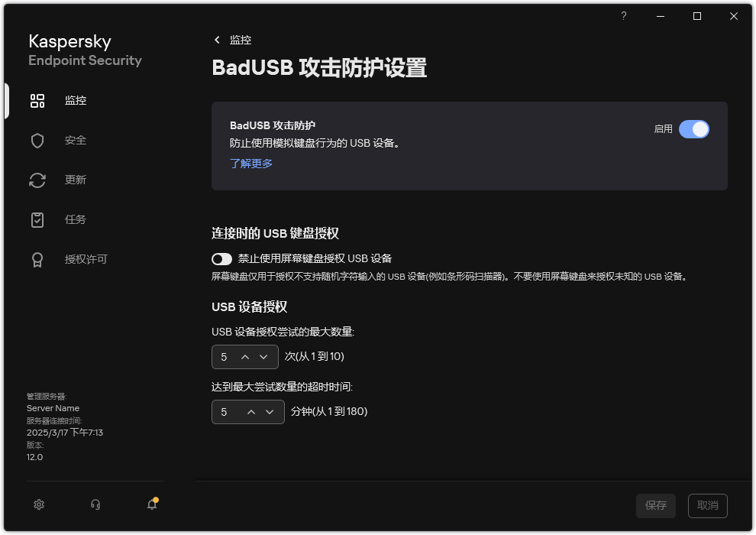Open support via the headset icon
Viewport: 756px width, 535px height.
pos(95,504)
